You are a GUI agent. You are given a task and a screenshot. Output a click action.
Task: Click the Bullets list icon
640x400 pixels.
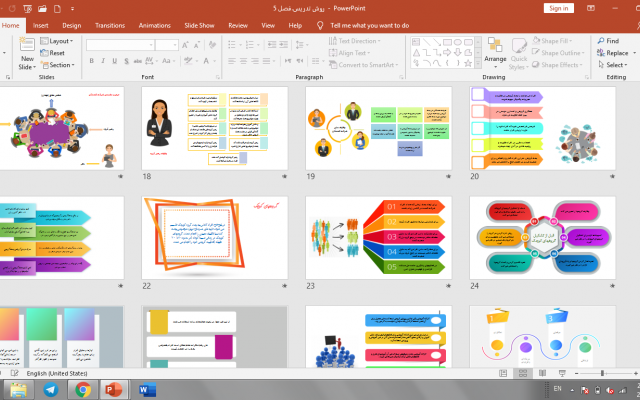[x=234, y=44]
